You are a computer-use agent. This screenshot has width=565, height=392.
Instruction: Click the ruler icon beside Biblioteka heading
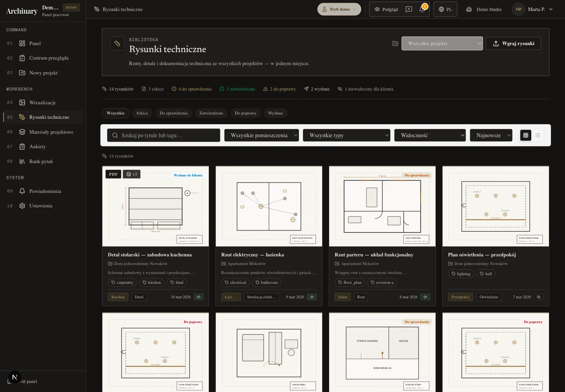coord(117,44)
